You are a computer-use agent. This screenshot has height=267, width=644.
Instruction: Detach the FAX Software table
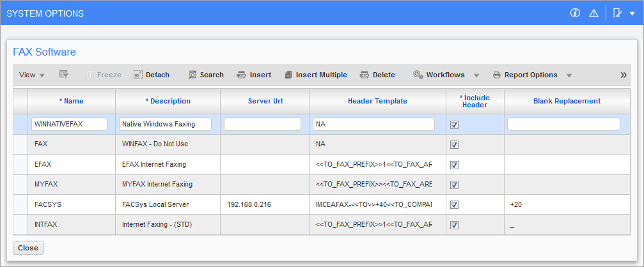(x=151, y=75)
